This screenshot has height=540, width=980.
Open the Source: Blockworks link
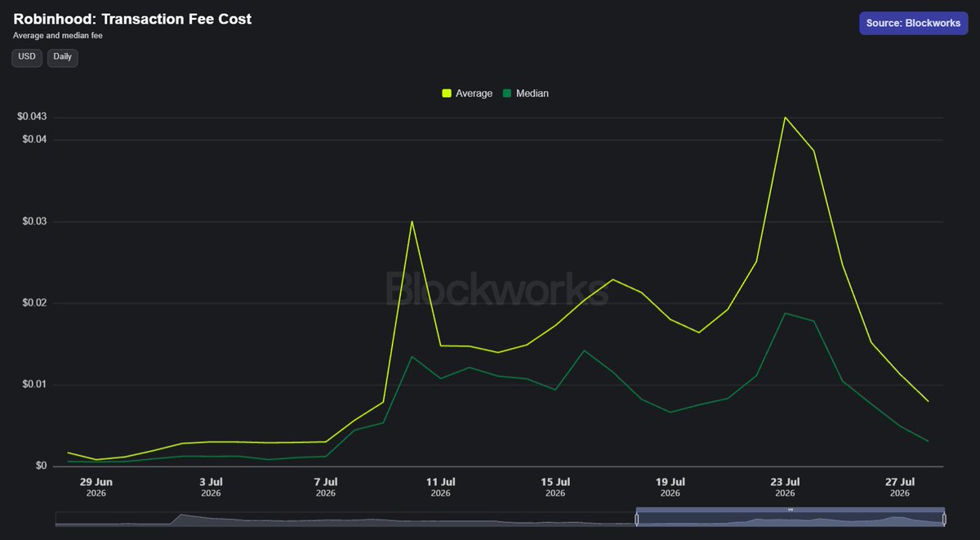pos(913,23)
